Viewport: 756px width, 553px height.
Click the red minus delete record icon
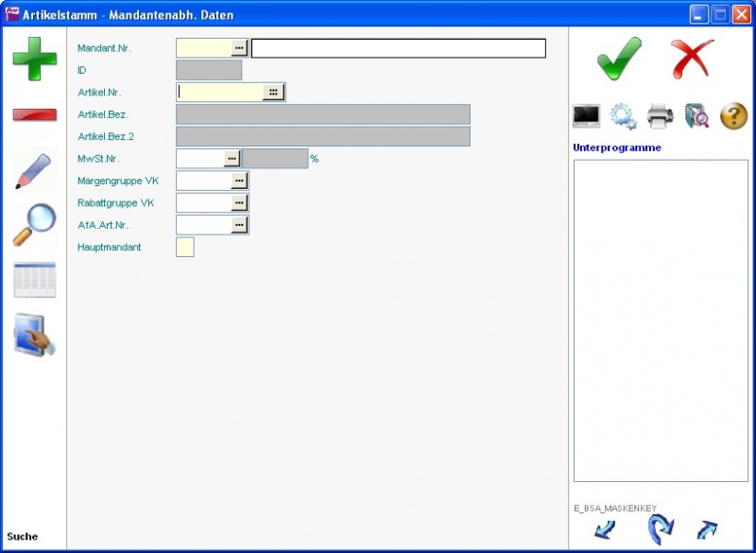point(34,114)
